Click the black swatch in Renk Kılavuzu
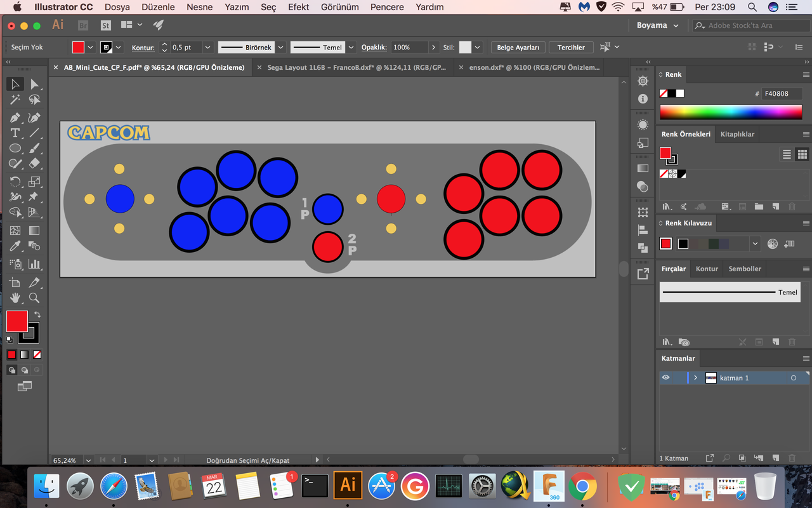The image size is (812, 508). 683,243
